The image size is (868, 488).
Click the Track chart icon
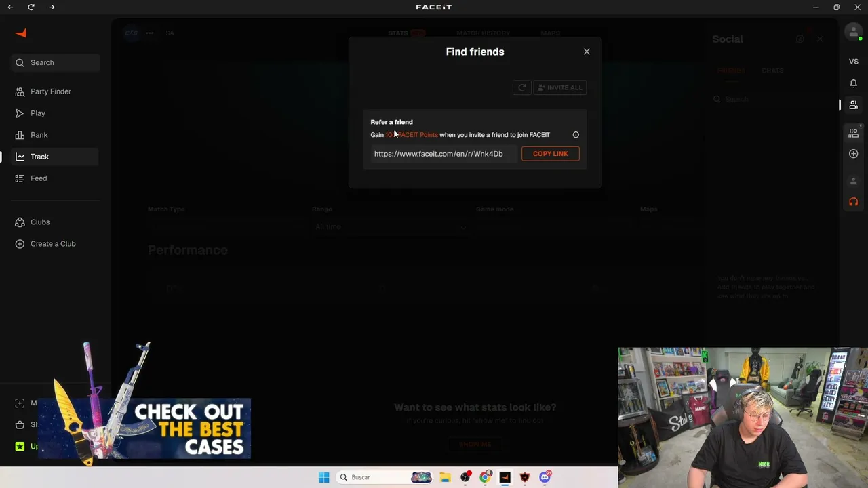pos(20,157)
